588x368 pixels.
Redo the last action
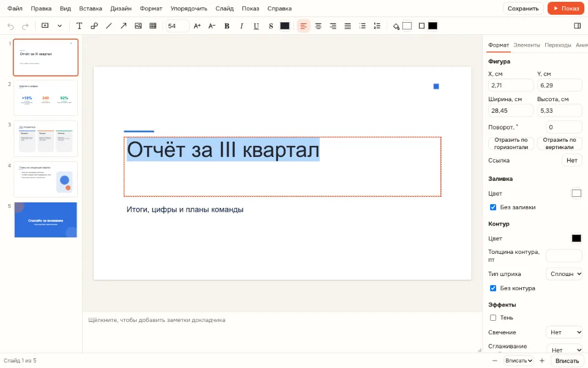pos(25,26)
